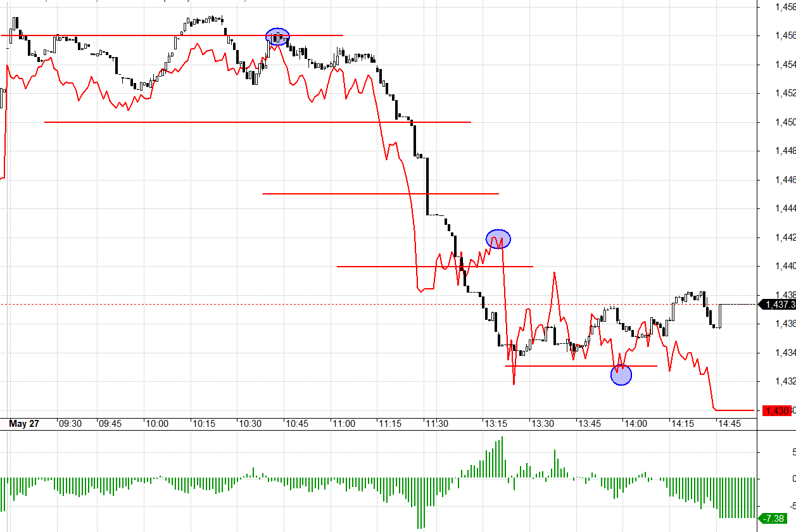
Task: Click the 14:45 time axis label
Action: (x=729, y=424)
